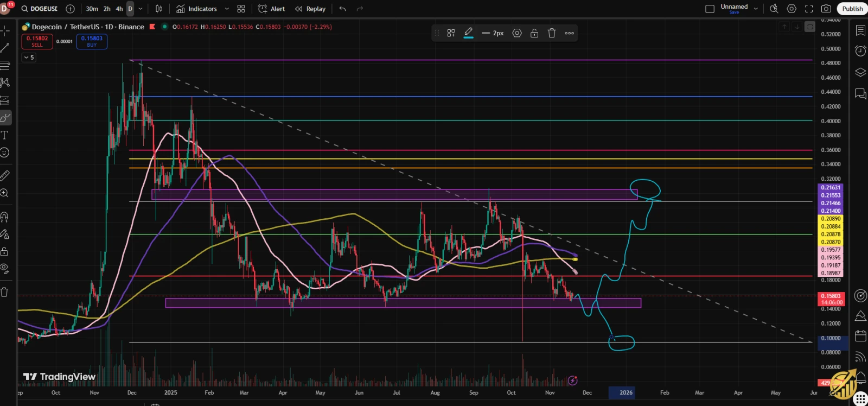
Task: Open more options in floating drawing toolbar
Action: click(x=569, y=33)
